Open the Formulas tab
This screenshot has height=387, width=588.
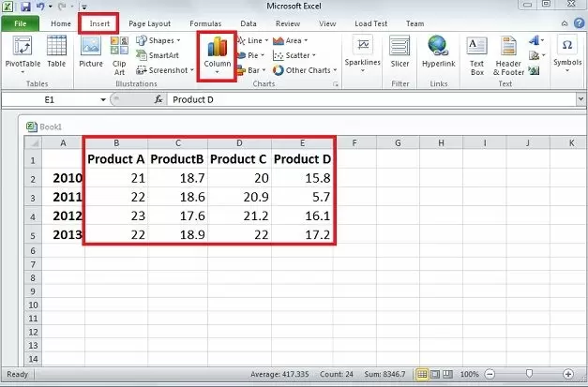point(205,22)
